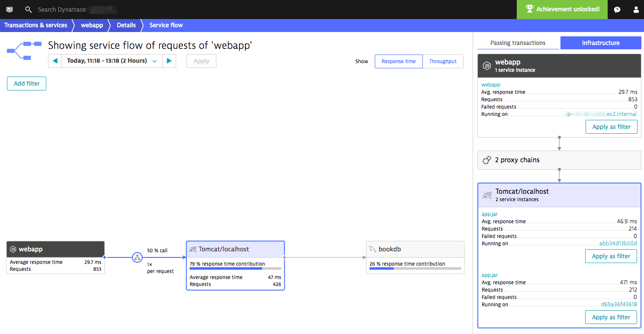This screenshot has height=334, width=644.
Task: Open app.jar link with 47.1 ms response
Action: pyautogui.click(x=490, y=275)
